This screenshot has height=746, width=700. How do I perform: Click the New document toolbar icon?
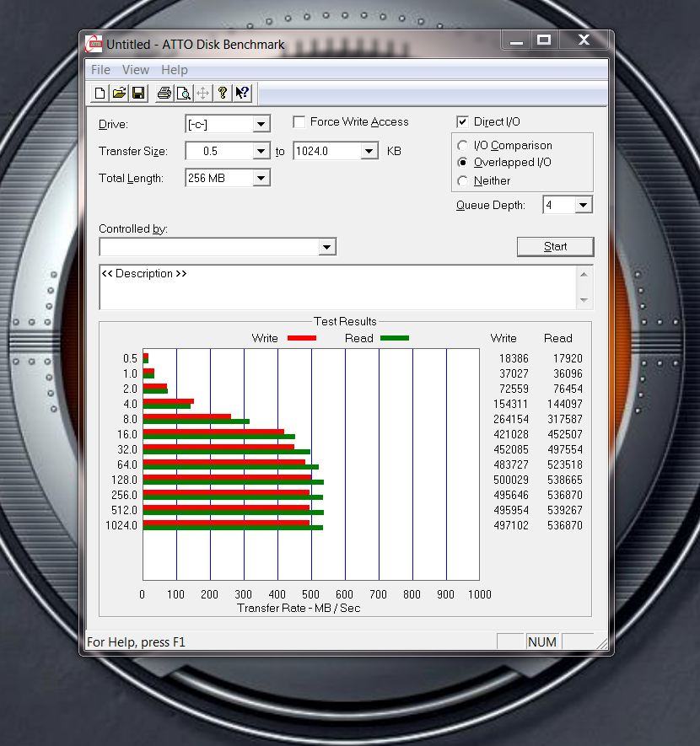tap(100, 93)
